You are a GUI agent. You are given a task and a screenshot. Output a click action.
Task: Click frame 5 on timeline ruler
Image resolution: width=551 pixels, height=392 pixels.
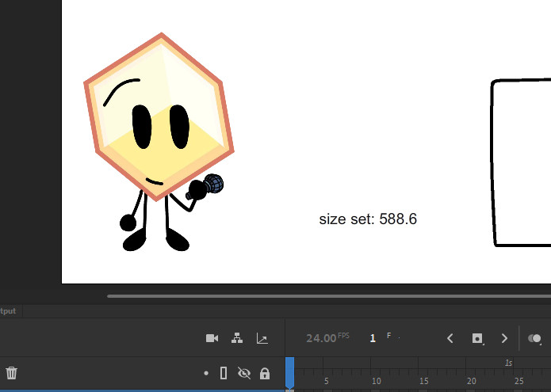coord(326,381)
